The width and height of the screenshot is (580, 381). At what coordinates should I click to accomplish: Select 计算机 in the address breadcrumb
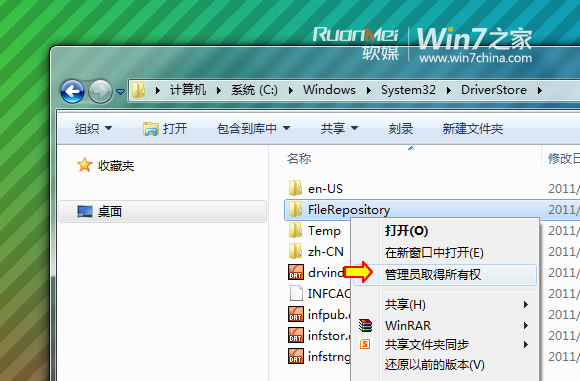[188, 90]
